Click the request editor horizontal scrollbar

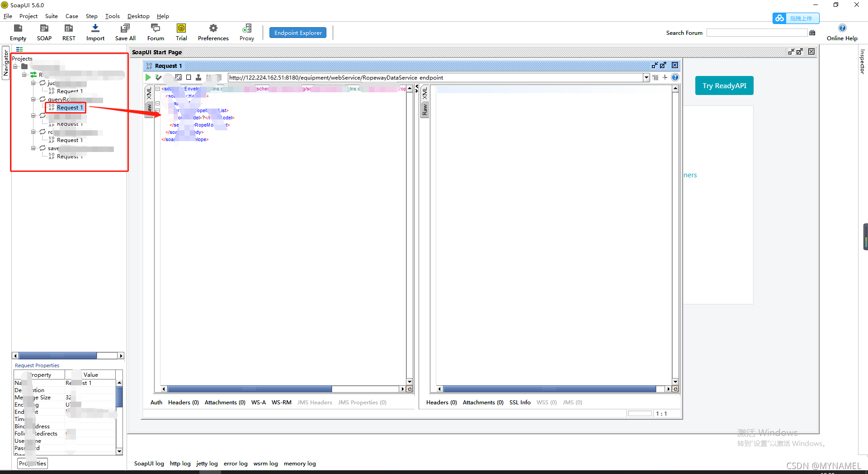(x=250, y=389)
